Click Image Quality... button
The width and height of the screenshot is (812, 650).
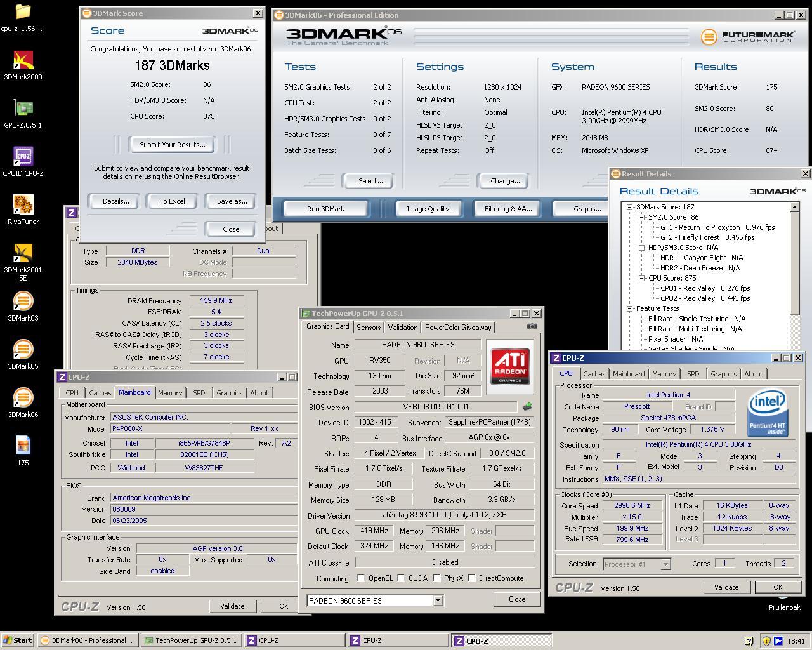click(431, 209)
